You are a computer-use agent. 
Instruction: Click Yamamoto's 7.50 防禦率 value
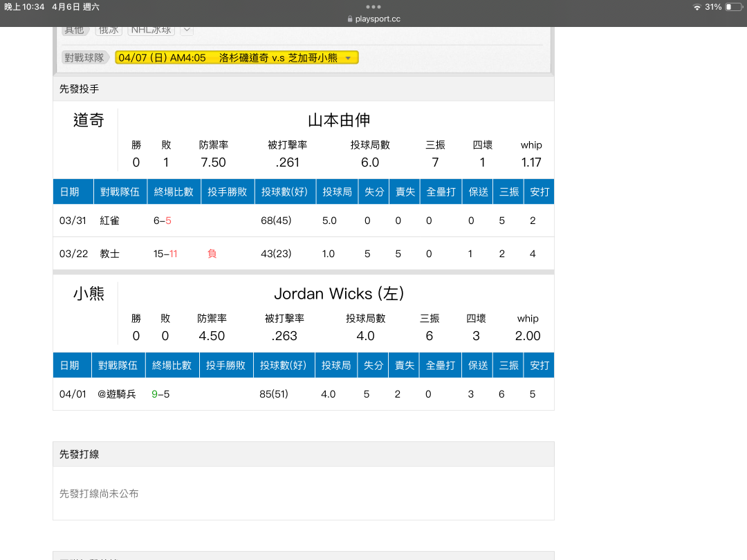(x=214, y=162)
